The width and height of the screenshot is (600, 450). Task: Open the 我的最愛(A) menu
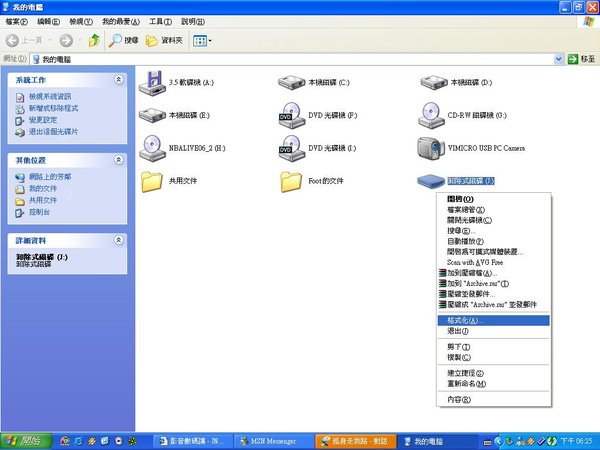[x=121, y=22]
